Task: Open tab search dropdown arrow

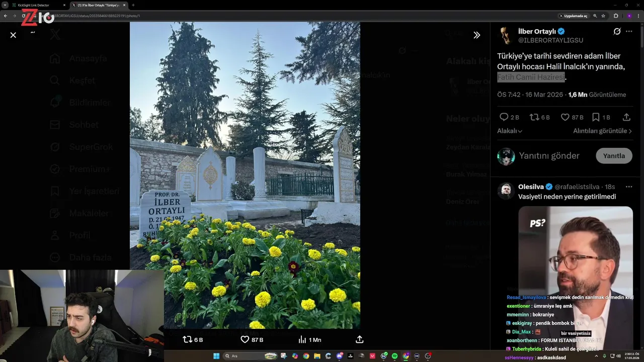Action: tap(5, 5)
